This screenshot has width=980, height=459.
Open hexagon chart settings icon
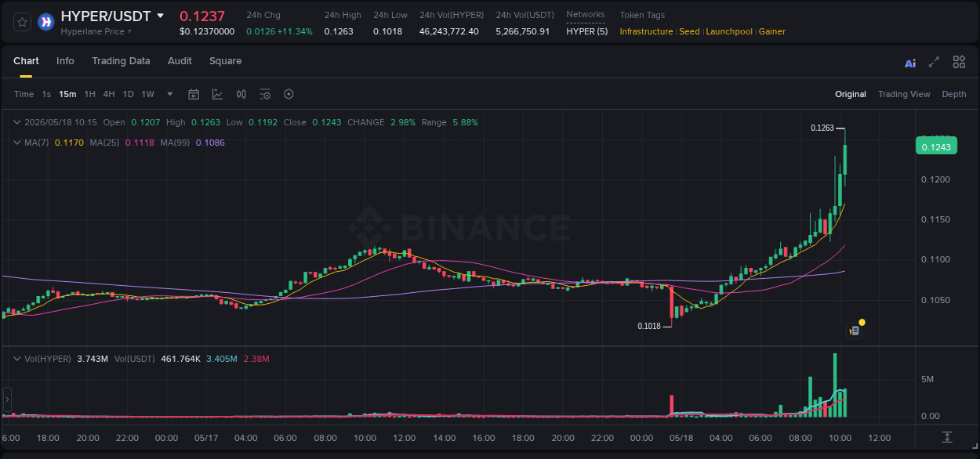tap(289, 94)
